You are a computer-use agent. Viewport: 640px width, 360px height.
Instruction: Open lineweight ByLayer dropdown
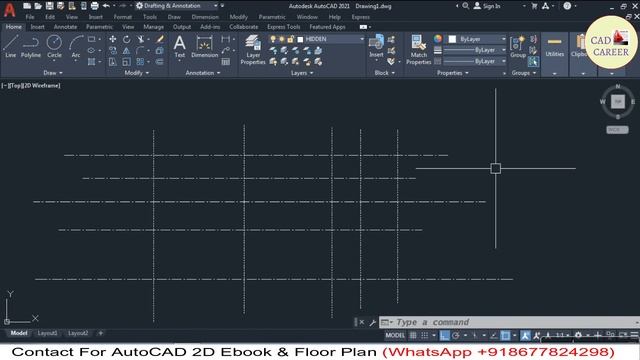point(503,50)
